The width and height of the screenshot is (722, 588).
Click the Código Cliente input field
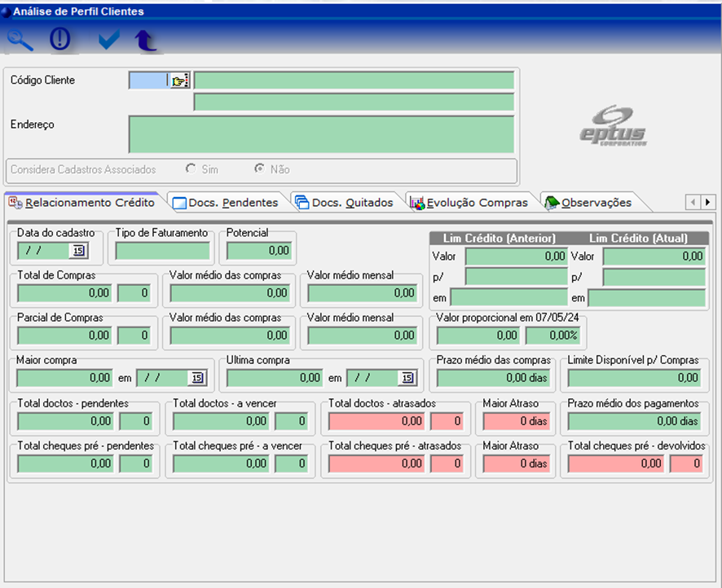147,81
